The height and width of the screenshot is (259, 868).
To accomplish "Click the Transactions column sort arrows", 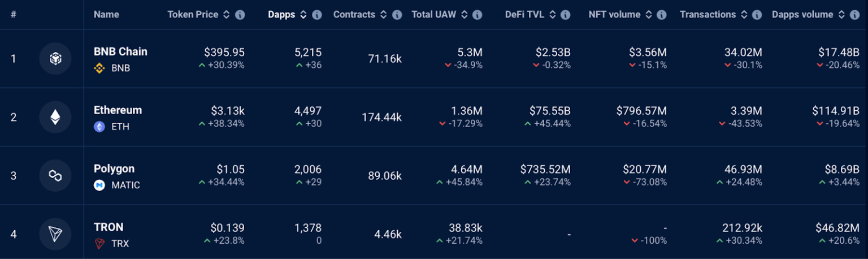I will [744, 15].
